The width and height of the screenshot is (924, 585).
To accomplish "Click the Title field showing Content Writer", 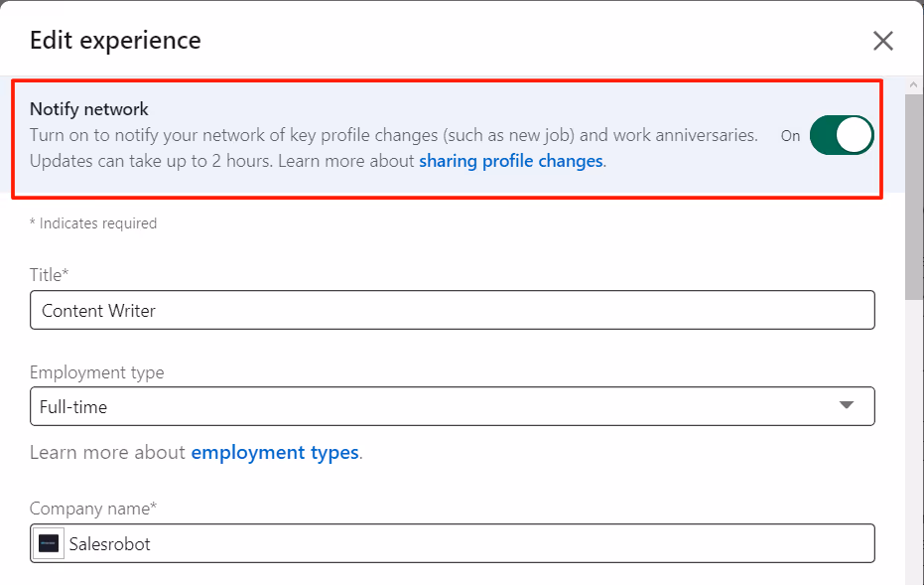I will point(452,310).
